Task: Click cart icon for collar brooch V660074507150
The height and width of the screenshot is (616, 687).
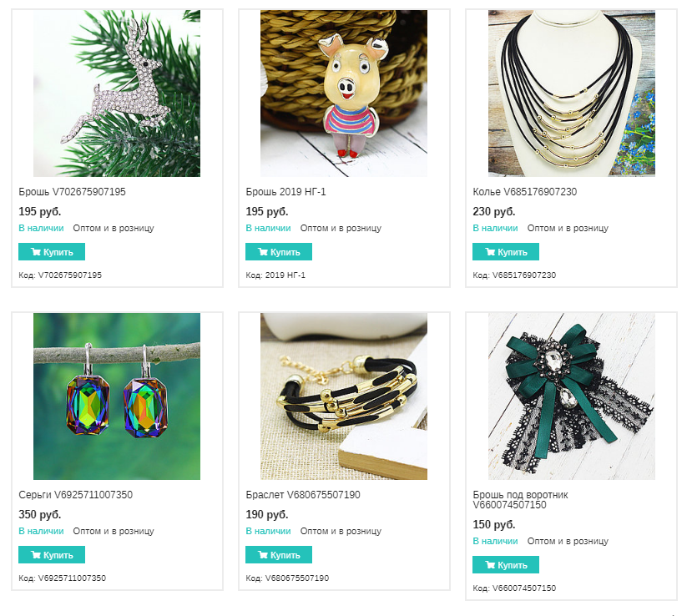Action: coord(490,565)
